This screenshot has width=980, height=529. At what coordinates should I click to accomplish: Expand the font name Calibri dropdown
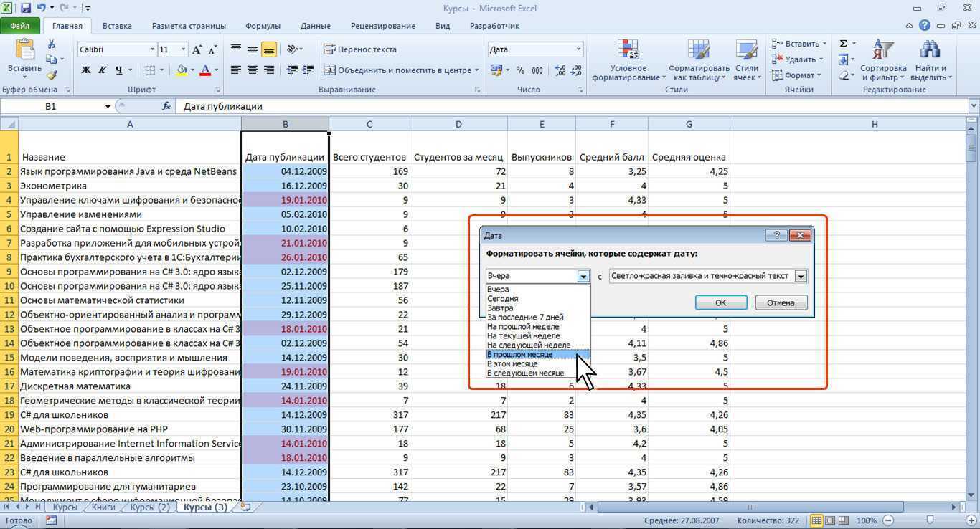coord(152,49)
